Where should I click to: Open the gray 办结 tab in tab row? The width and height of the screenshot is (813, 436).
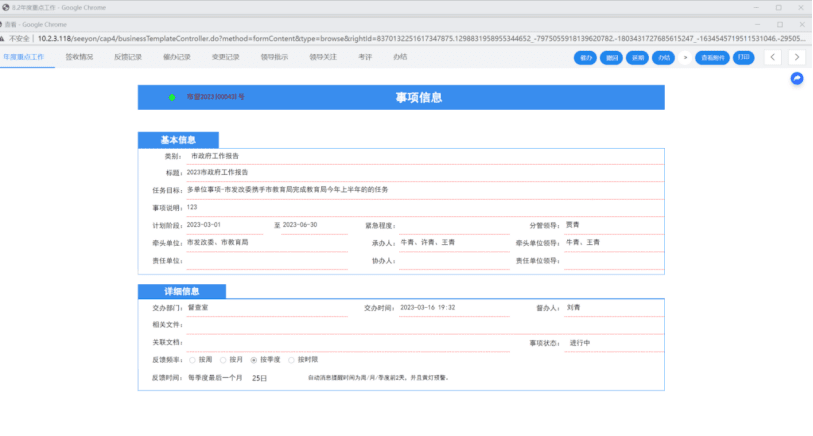[400, 57]
